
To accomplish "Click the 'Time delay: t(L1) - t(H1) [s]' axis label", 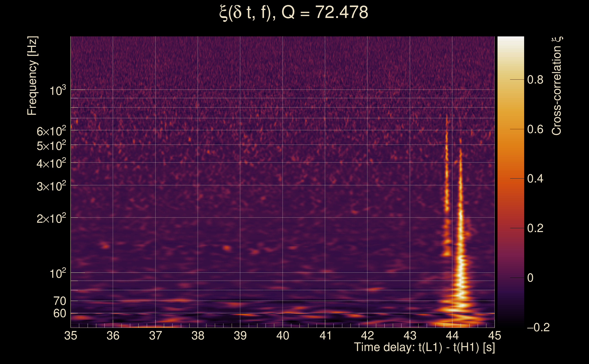I will tap(424, 347).
